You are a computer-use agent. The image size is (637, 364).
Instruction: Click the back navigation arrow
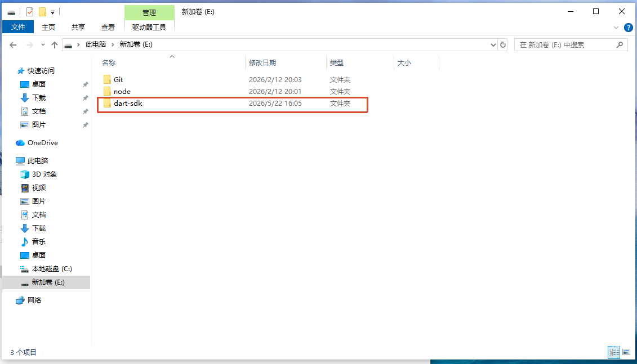tap(13, 45)
